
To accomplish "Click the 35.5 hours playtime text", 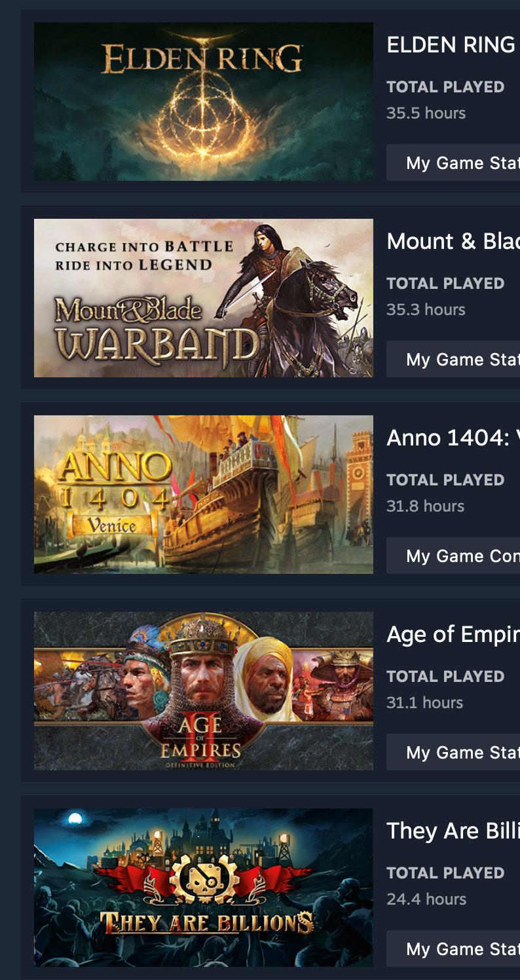I will 426,113.
